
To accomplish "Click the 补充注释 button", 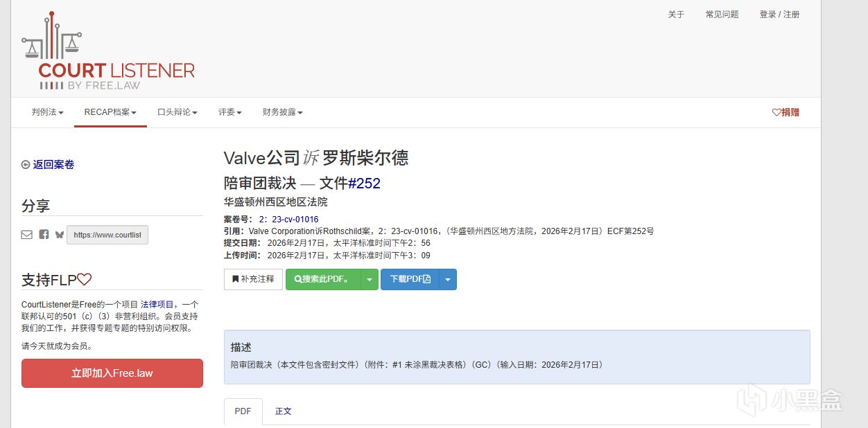I will pyautogui.click(x=253, y=279).
